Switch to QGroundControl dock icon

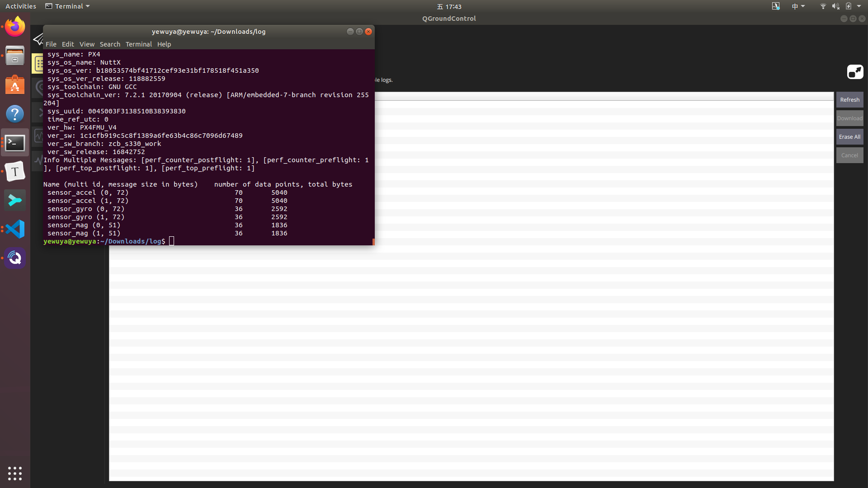click(15, 258)
